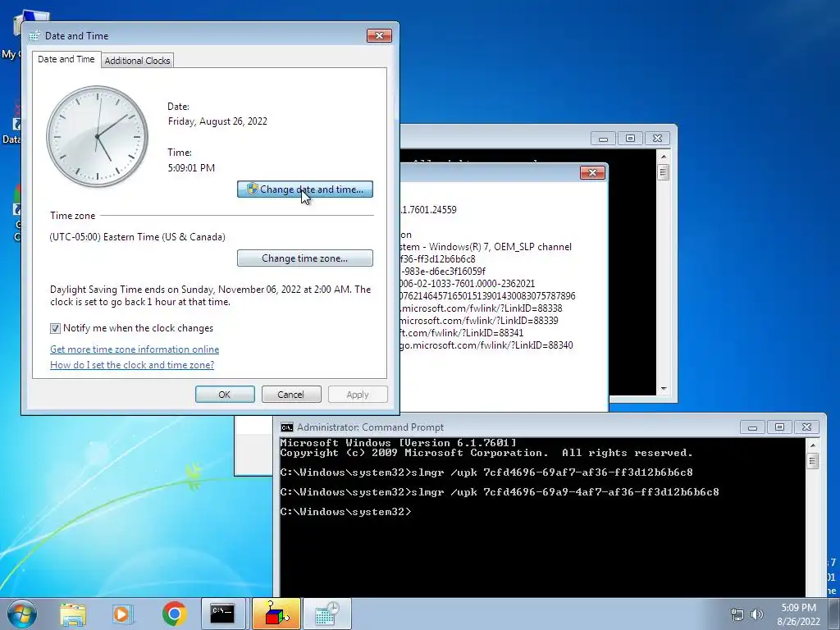Select Windows Script Host taskbar button
This screenshot has width=840, height=630.
pyautogui.click(x=276, y=614)
